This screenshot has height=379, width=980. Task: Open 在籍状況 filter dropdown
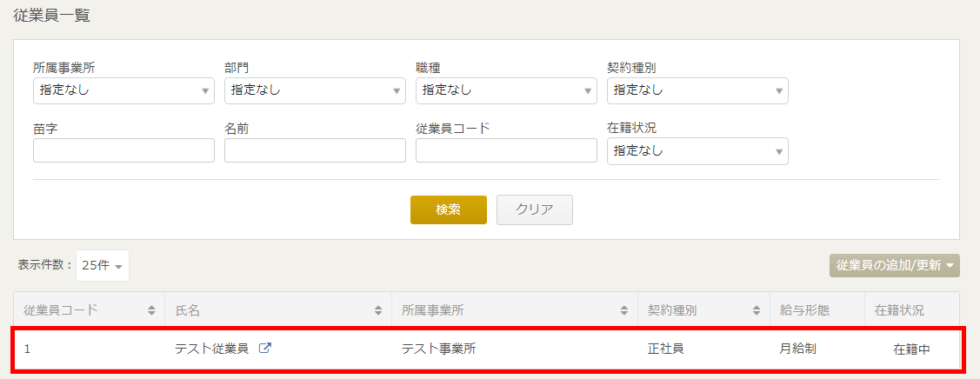point(697,151)
